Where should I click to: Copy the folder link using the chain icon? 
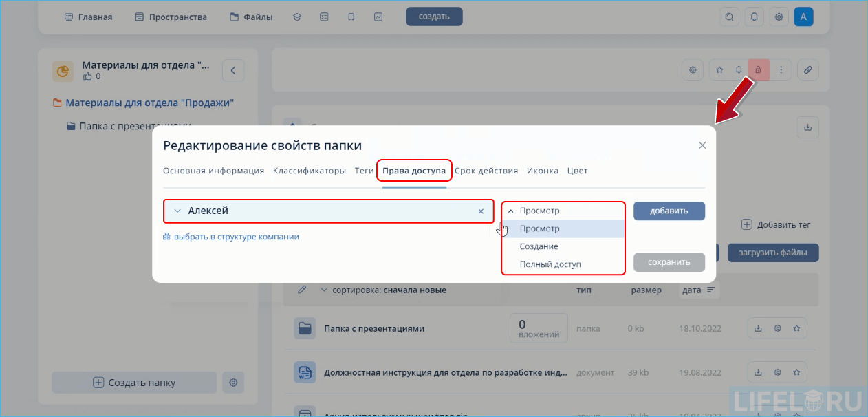coord(807,69)
